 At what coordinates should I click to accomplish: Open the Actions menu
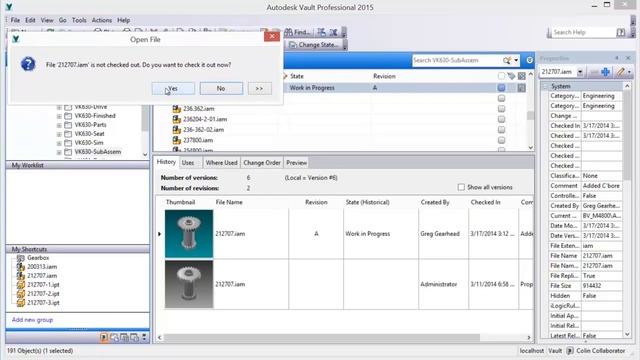click(x=102, y=20)
